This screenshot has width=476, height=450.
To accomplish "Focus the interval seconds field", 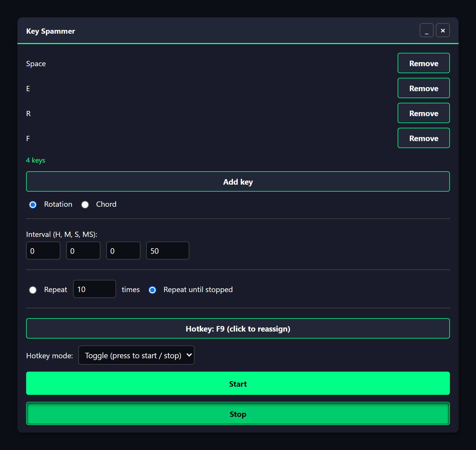I will (x=123, y=251).
